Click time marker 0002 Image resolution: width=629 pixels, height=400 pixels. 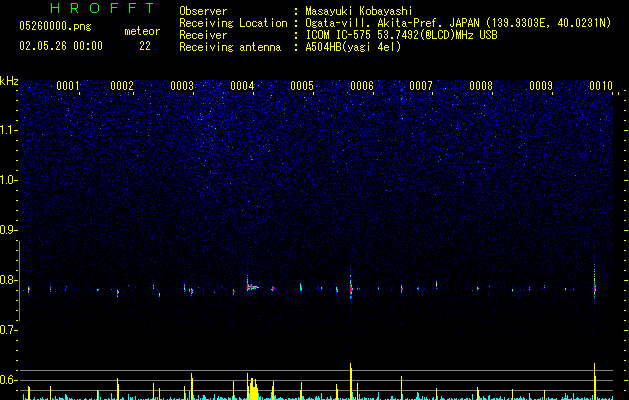click(122, 85)
